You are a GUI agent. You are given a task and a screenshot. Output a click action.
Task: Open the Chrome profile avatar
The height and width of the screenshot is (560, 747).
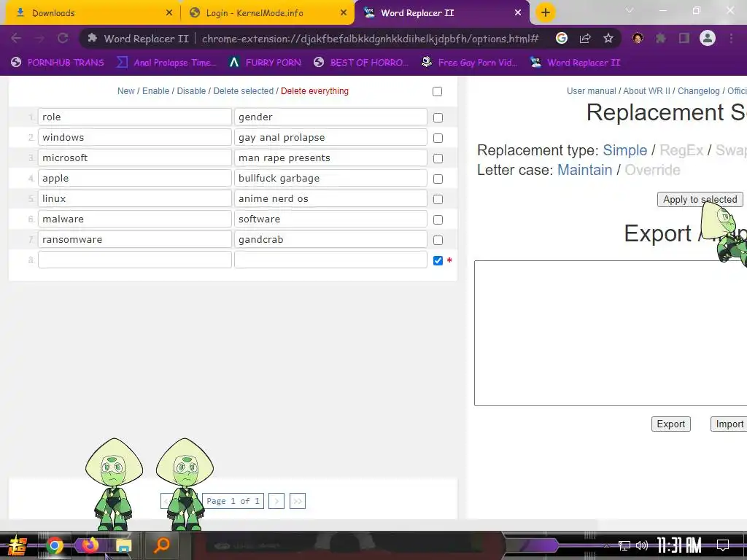pyautogui.click(x=708, y=38)
